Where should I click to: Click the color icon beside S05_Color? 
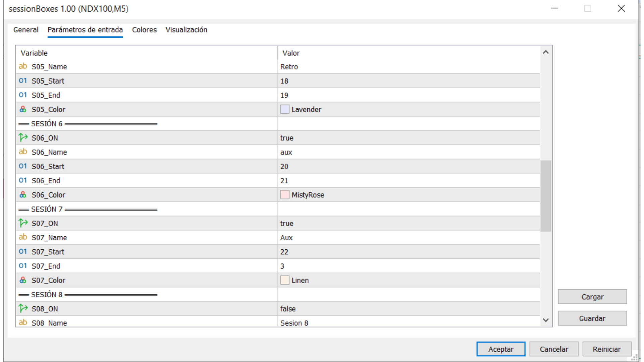23,109
